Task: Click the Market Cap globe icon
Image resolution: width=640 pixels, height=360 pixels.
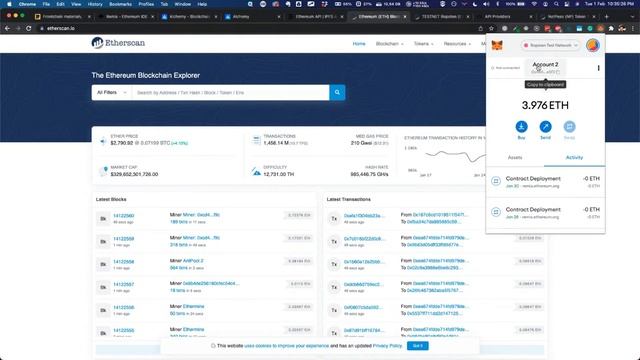Action: 104,171
